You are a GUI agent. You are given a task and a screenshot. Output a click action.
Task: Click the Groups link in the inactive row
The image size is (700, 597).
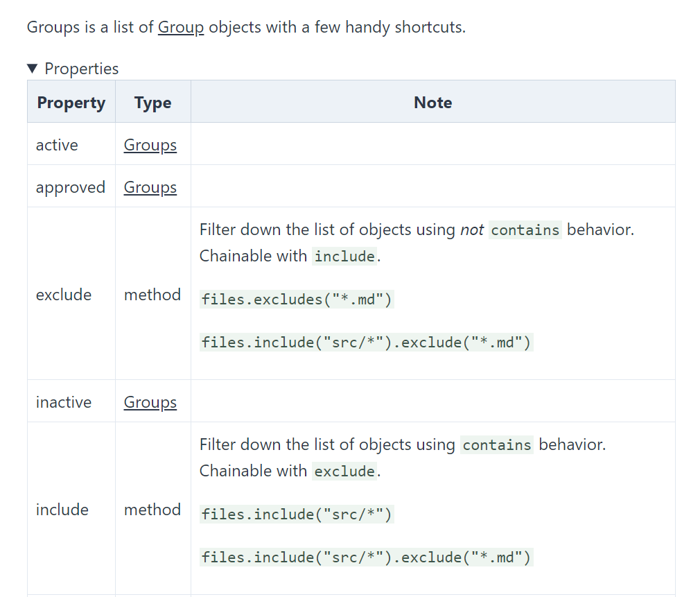point(150,401)
